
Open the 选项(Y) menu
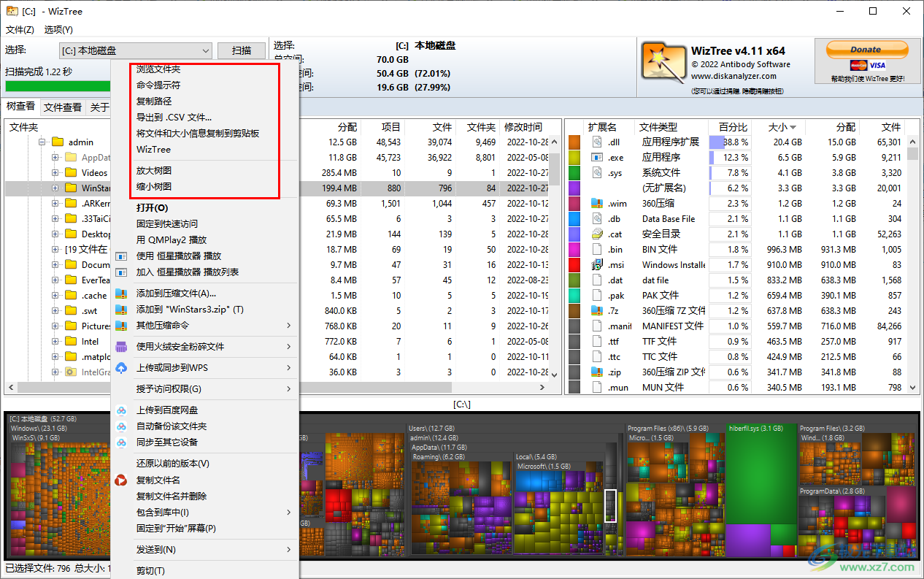[x=58, y=30]
